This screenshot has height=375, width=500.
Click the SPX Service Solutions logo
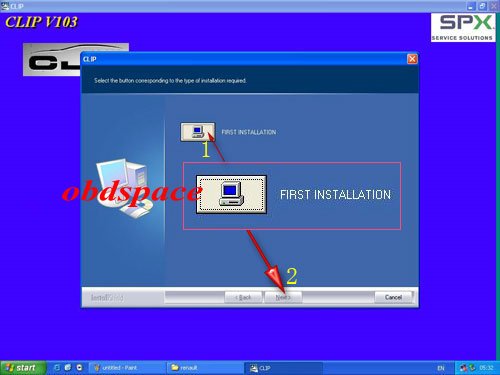point(463,28)
